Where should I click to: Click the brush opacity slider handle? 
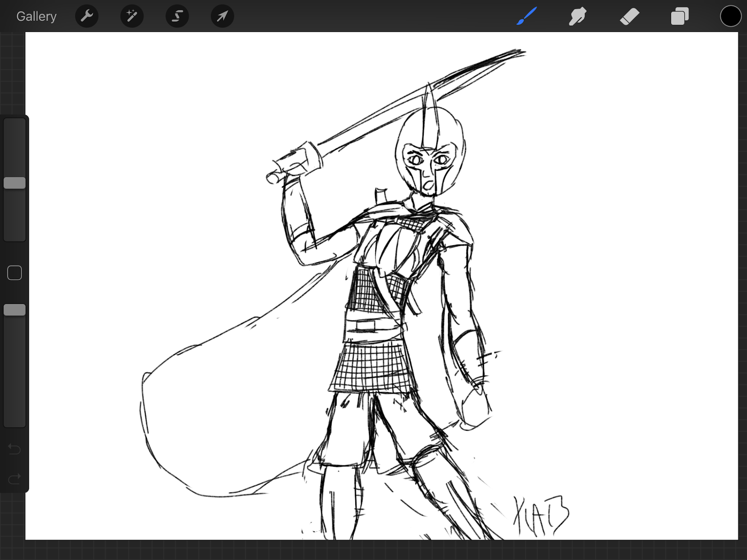coord(15,310)
